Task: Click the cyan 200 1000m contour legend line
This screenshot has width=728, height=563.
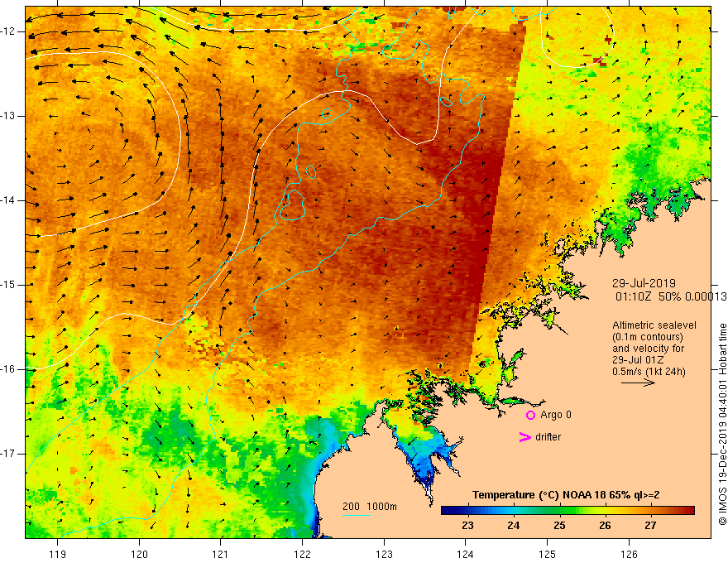Action: (356, 515)
